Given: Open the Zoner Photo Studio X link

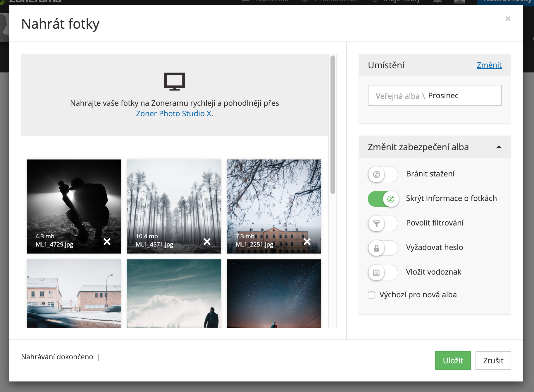Looking at the screenshot, I should (x=174, y=113).
